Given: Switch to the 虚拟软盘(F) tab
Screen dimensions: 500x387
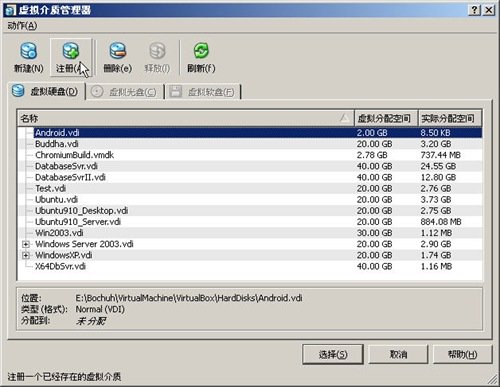Looking at the screenshot, I should point(202,92).
